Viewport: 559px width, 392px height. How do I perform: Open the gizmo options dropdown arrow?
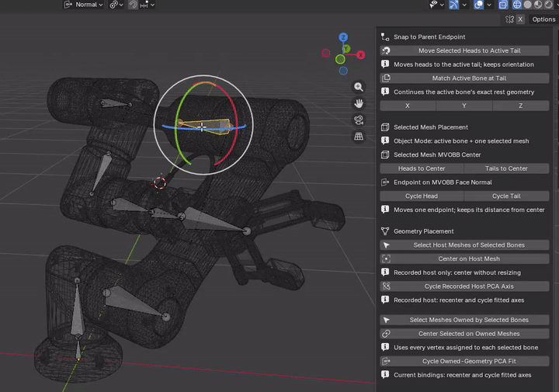pyautogui.click(x=464, y=5)
